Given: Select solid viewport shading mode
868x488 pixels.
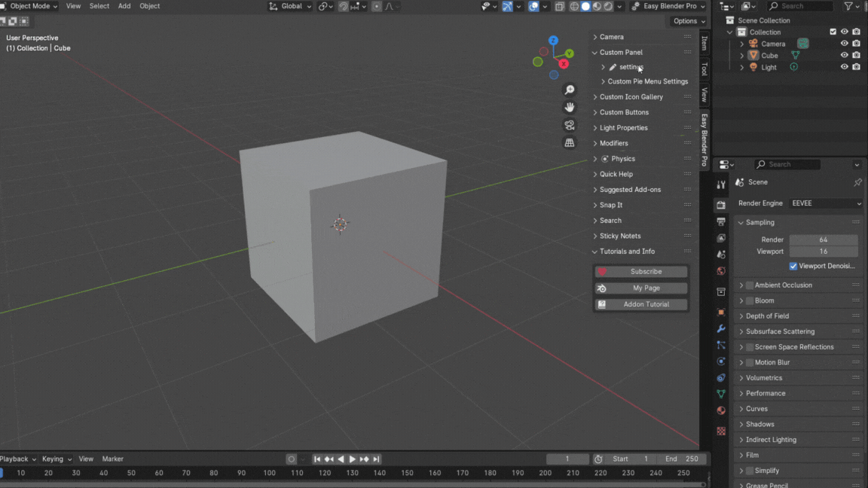Looking at the screenshot, I should coord(585,7).
